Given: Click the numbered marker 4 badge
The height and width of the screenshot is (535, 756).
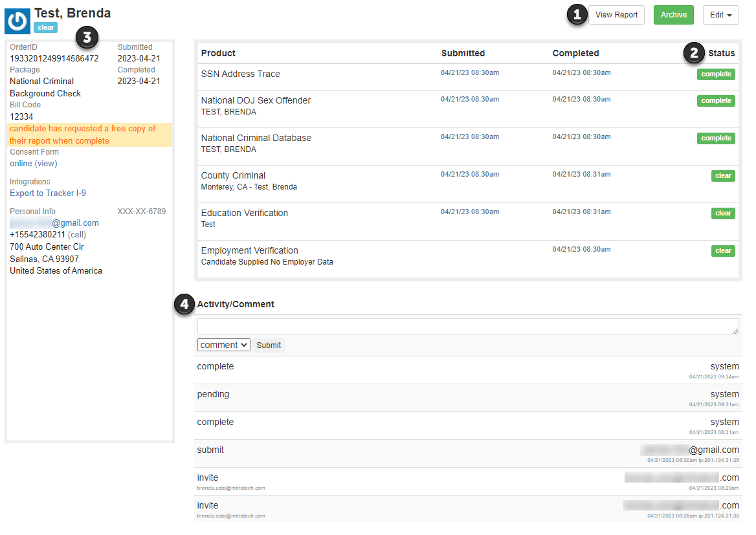Looking at the screenshot, I should click(185, 304).
